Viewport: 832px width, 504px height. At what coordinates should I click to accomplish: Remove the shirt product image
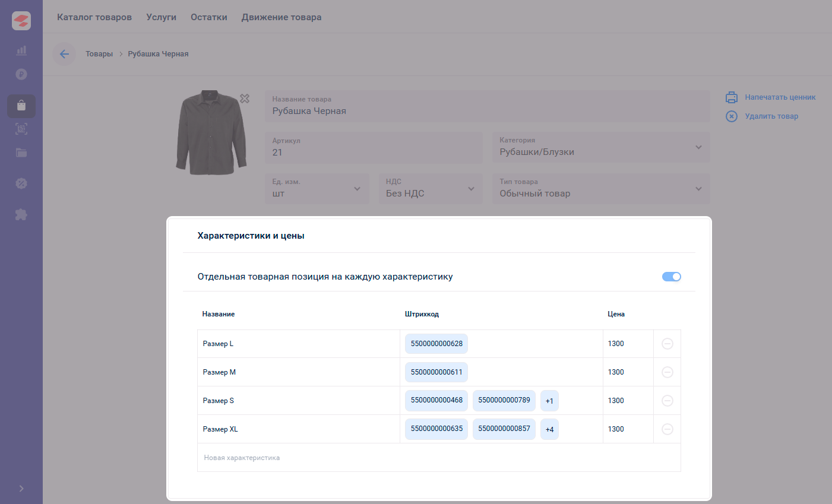click(245, 99)
